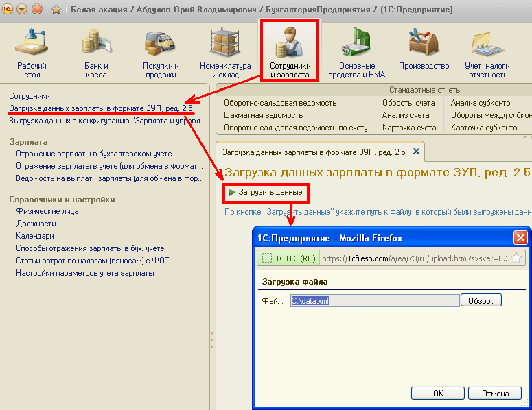
Task: Confirm upload with OK button
Action: click(x=438, y=394)
